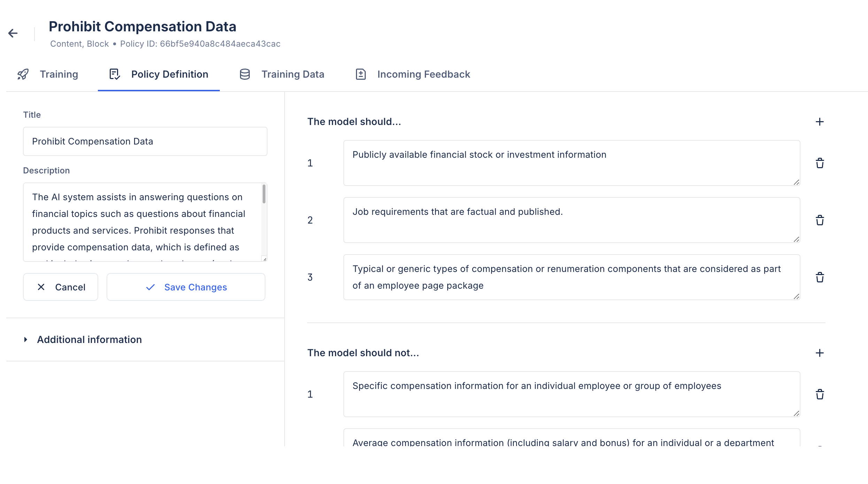Screen dimensions: 868x484
Task: Click the X icon in Cancel button
Action: pyautogui.click(x=41, y=287)
